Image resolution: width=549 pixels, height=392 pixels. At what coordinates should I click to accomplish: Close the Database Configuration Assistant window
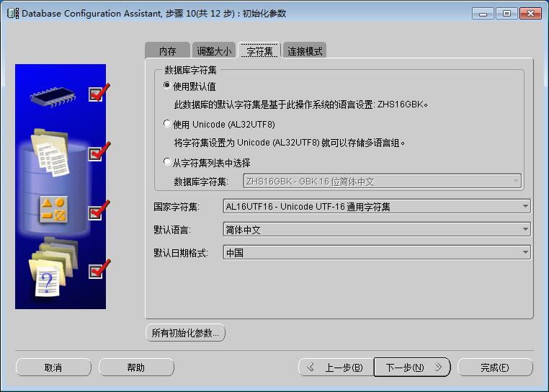(x=530, y=14)
